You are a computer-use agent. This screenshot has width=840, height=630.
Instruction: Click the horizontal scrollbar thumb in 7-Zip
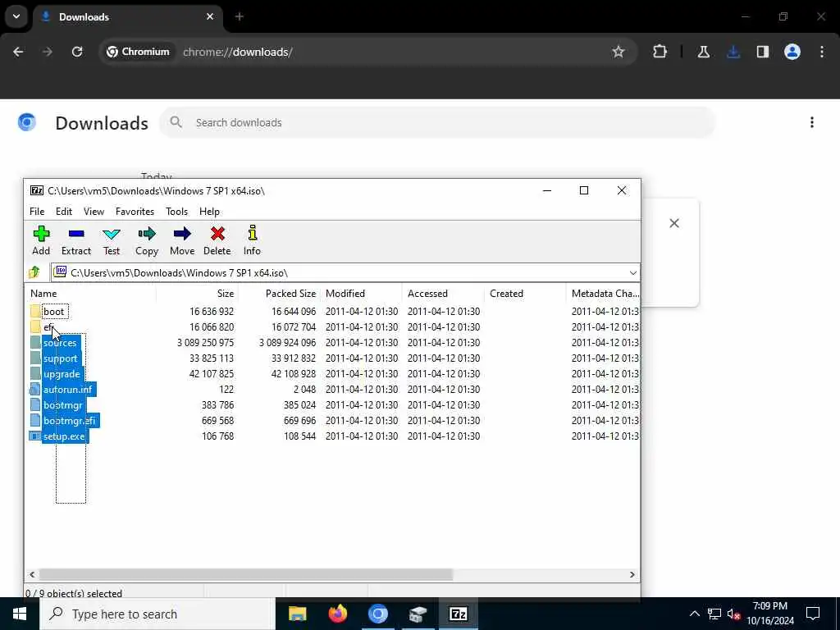tap(246, 574)
